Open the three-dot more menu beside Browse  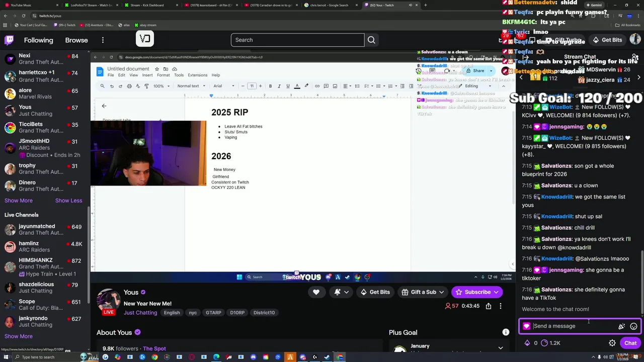tap(103, 40)
